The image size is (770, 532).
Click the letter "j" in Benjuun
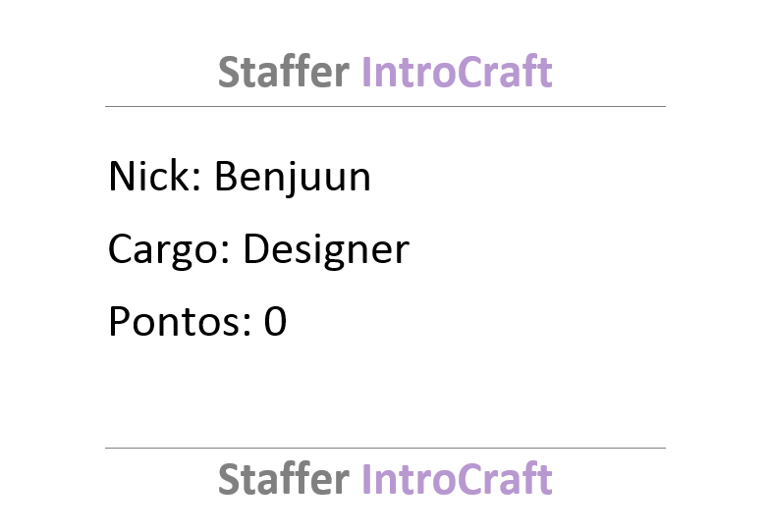coord(291,179)
